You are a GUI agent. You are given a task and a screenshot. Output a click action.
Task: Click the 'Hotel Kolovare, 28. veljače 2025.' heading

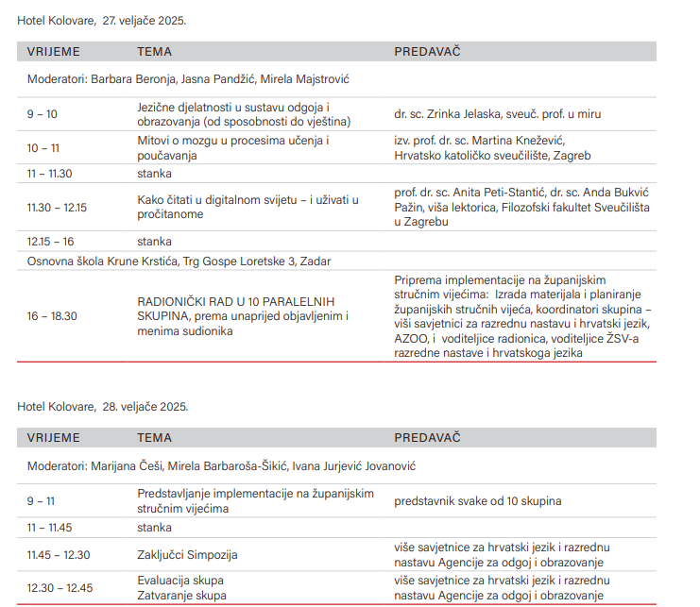pyautogui.click(x=102, y=406)
